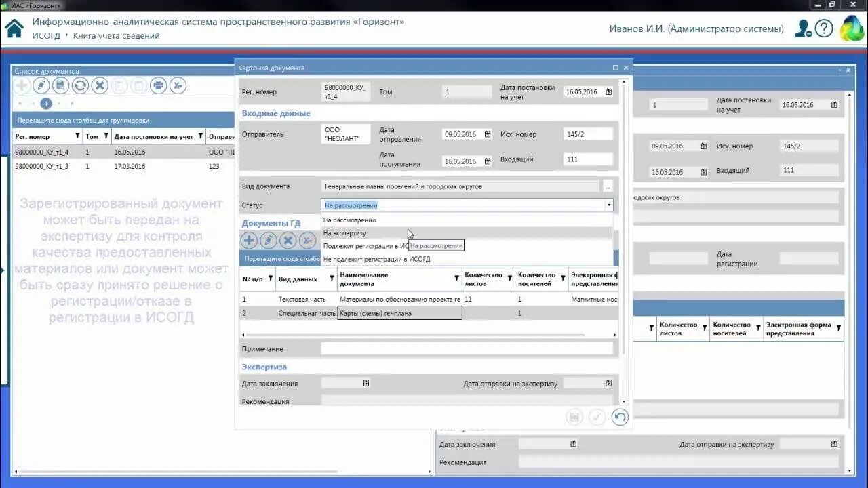Screen dimensions: 868x488
Task: Open filter on Количество листов column in card
Action: click(x=509, y=279)
